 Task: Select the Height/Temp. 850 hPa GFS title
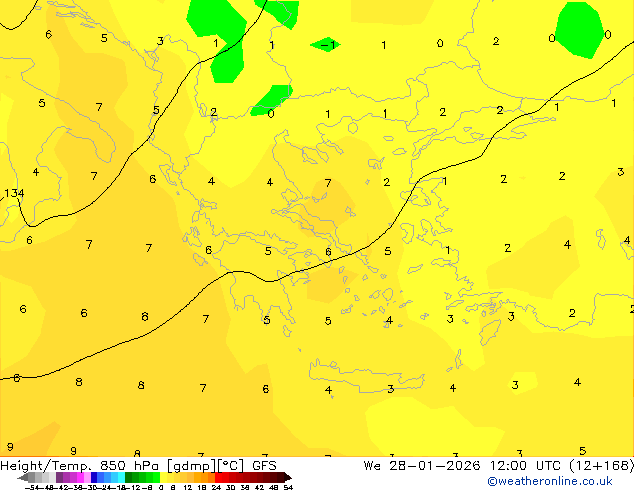[138, 465]
